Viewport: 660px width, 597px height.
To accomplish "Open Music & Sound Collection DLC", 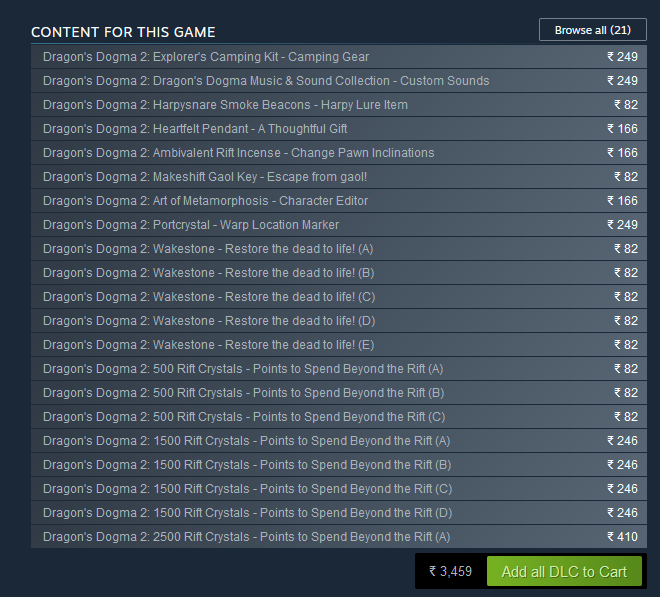I will pyautogui.click(x=266, y=81).
